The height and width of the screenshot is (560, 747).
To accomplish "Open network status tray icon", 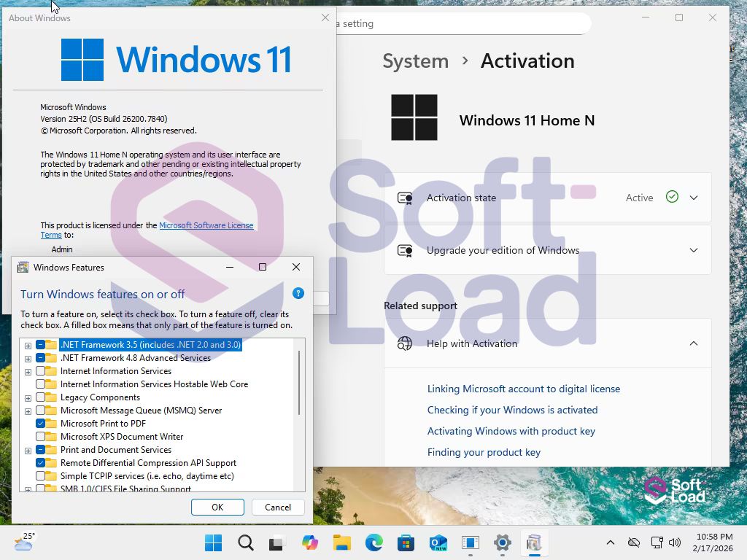I will click(x=657, y=542).
